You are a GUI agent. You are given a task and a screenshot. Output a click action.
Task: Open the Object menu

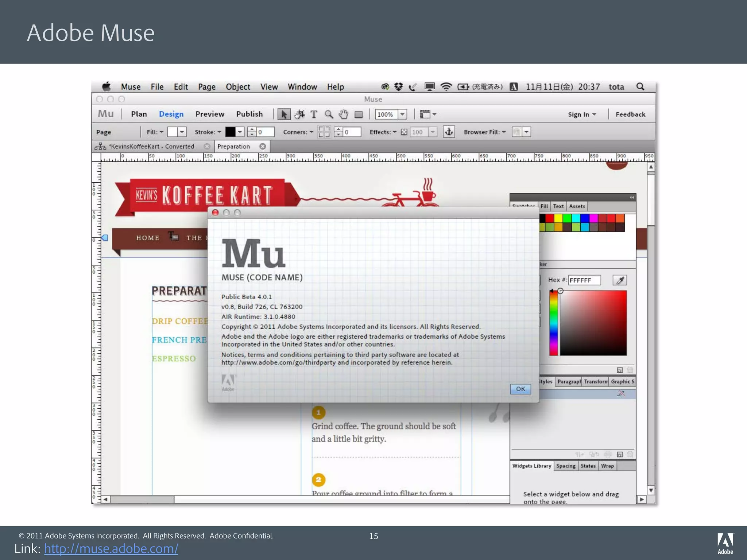point(237,87)
